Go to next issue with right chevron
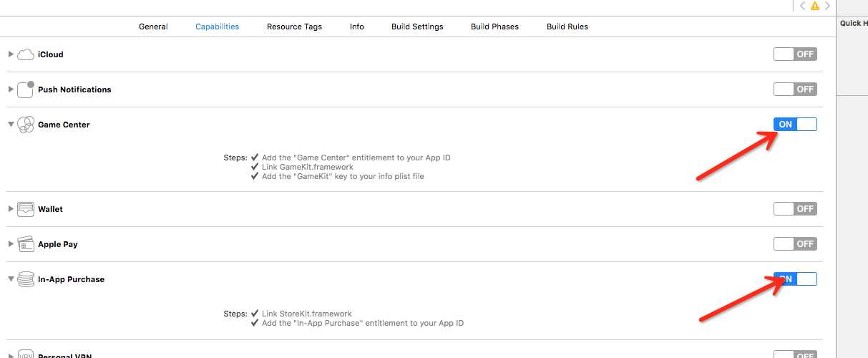Screen dimensions: 868x358 826,6
